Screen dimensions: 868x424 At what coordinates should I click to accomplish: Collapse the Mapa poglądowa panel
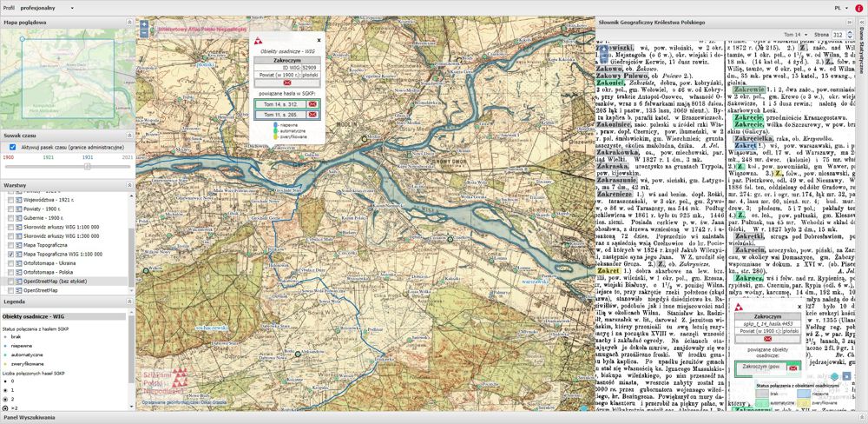pyautogui.click(x=129, y=23)
